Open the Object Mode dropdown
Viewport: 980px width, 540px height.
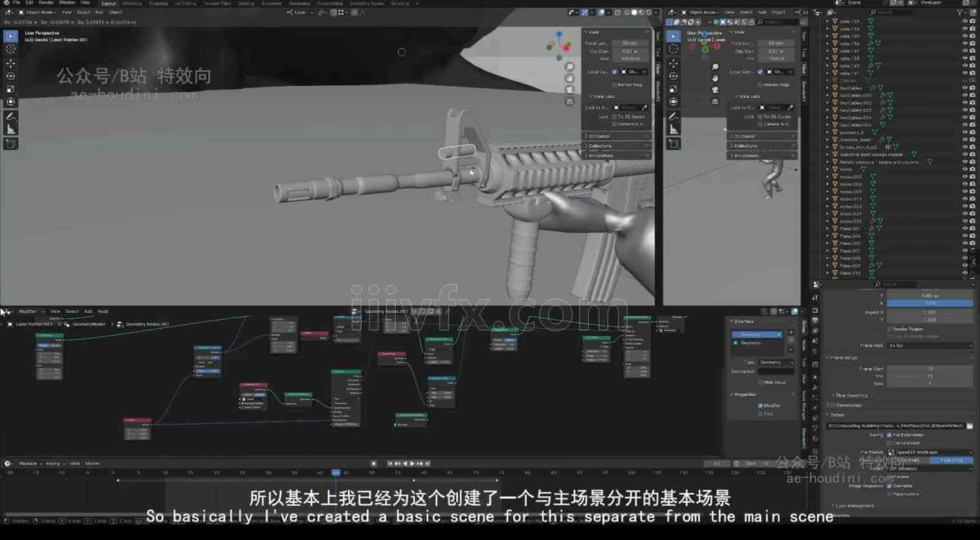[x=39, y=12]
